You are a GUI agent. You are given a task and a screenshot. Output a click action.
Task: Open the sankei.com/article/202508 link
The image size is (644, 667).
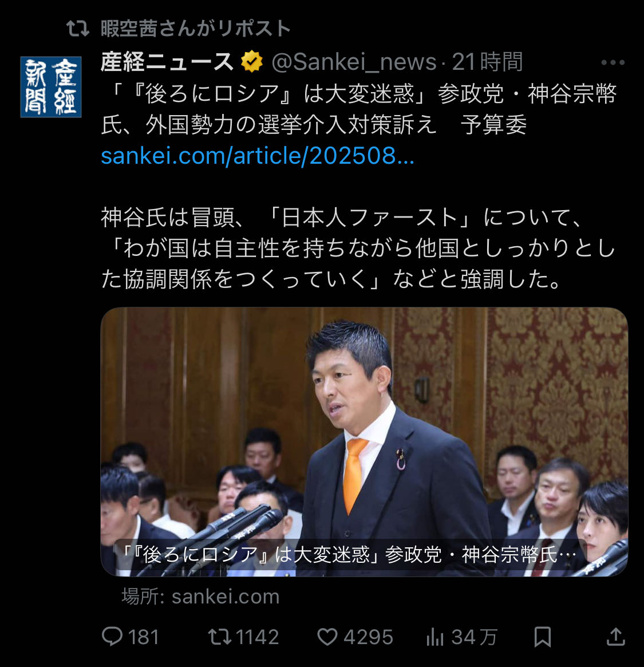[258, 156]
